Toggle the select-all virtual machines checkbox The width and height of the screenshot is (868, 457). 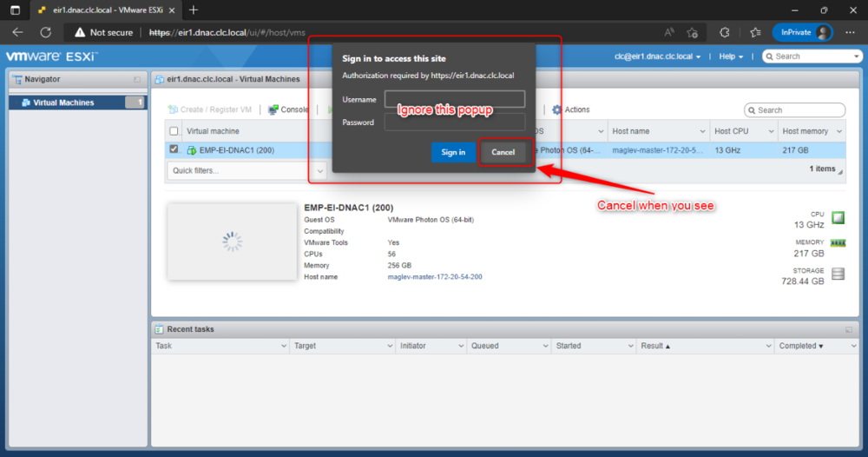tap(174, 131)
